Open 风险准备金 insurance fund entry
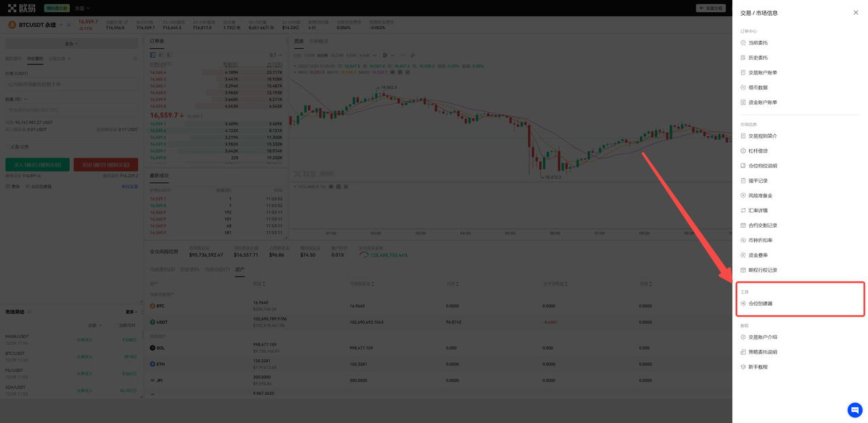Viewport: 868px width, 423px height. point(759,196)
